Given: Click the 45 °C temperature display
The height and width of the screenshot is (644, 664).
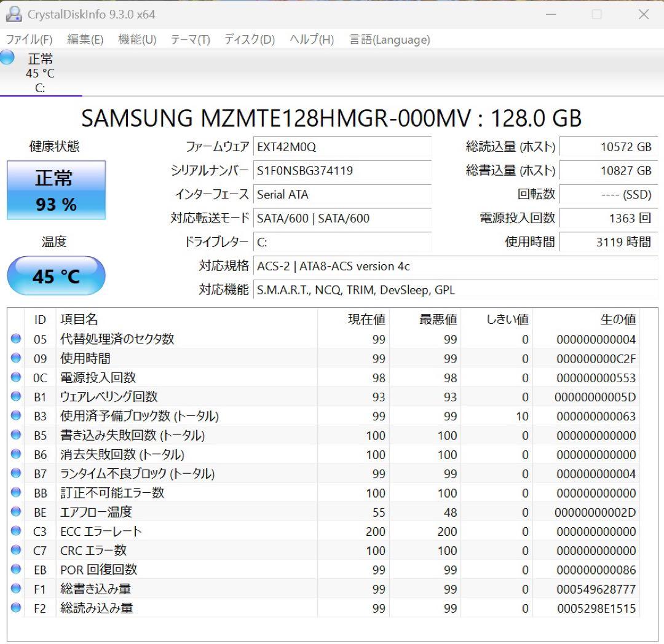Looking at the screenshot, I should point(56,276).
